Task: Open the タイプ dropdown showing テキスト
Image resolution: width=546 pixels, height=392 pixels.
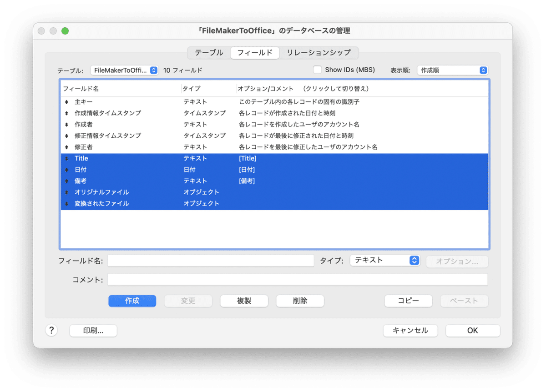Action: click(x=385, y=260)
